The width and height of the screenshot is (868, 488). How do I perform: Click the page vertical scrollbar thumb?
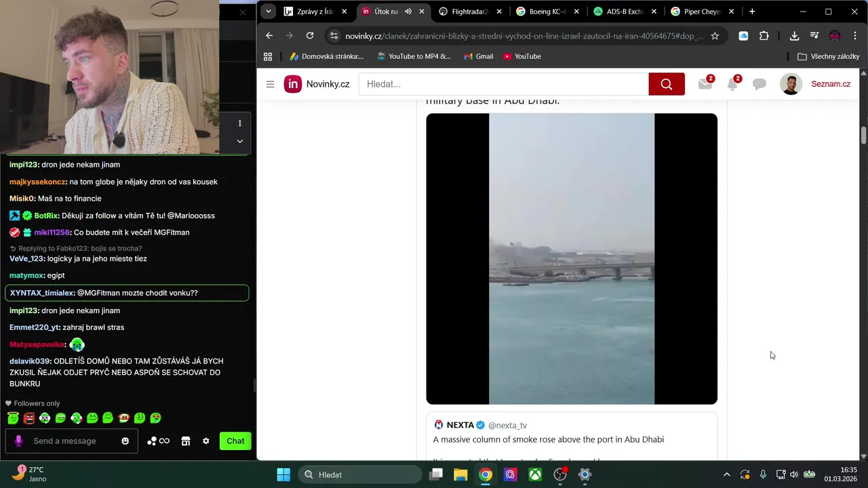[863, 135]
